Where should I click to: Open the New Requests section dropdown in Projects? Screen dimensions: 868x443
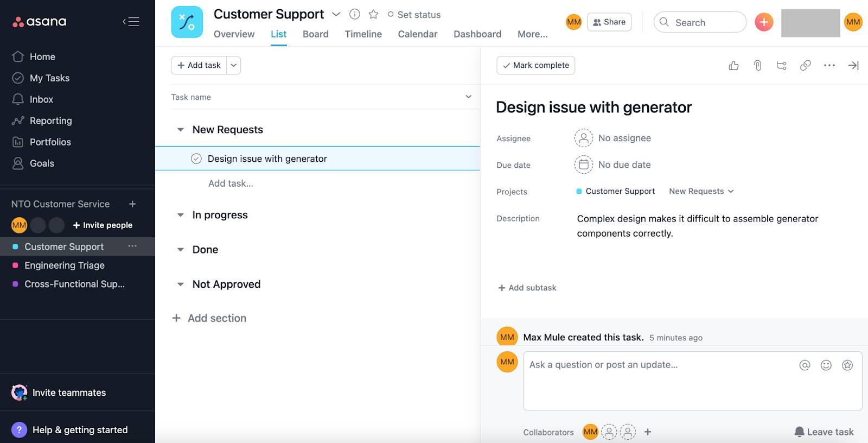(x=701, y=191)
